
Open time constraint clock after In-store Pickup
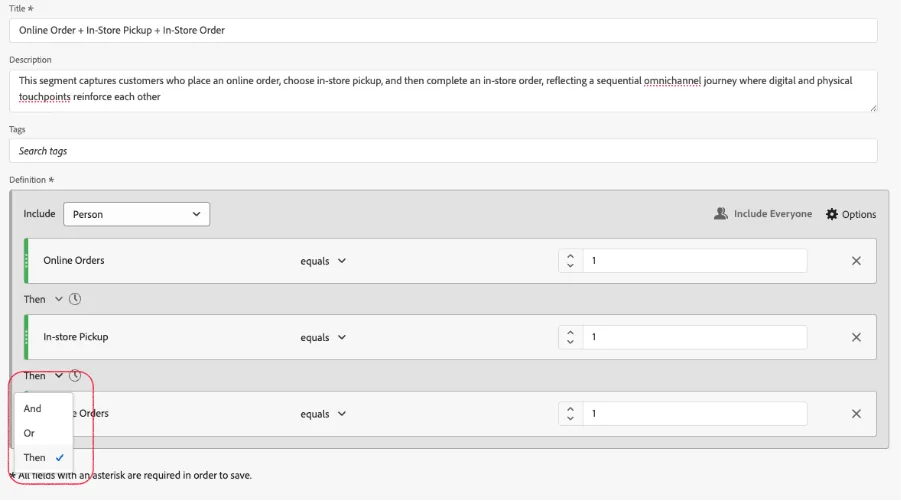(75, 376)
